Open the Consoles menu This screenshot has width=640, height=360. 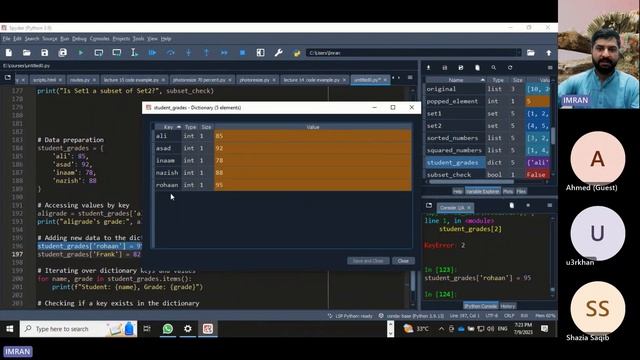coord(100,39)
